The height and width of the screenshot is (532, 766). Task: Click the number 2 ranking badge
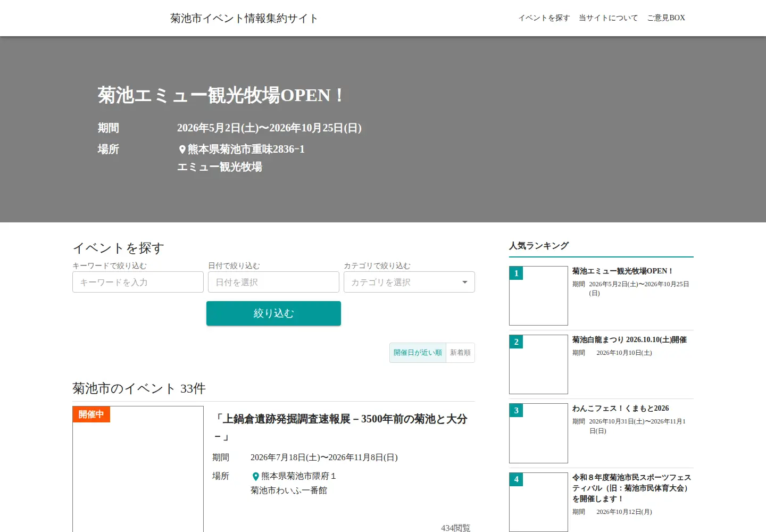tap(516, 342)
